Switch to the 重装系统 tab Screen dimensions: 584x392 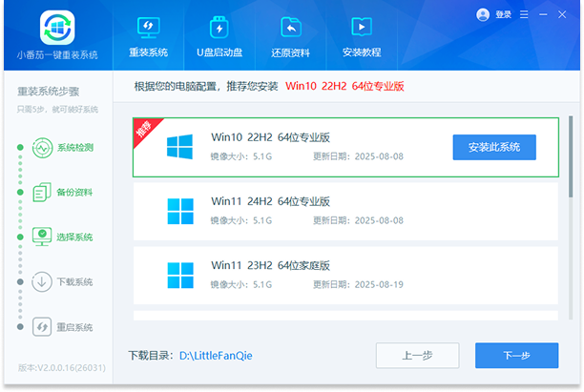click(148, 35)
